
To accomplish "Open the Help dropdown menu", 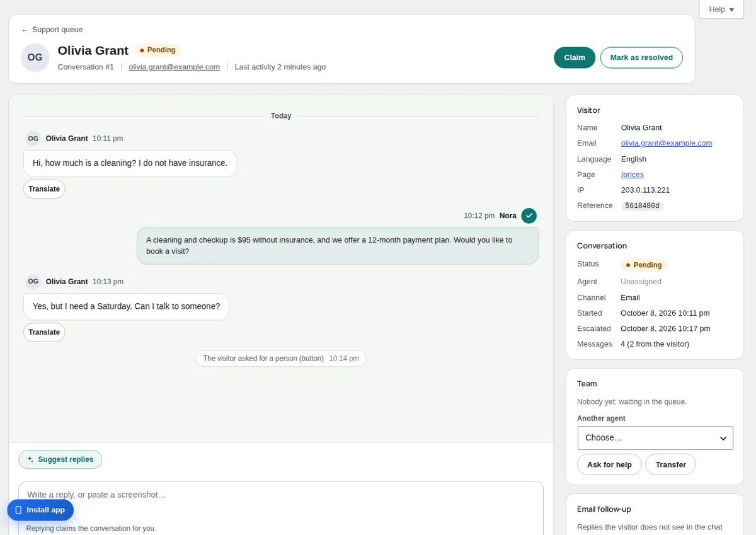I will point(721,9).
